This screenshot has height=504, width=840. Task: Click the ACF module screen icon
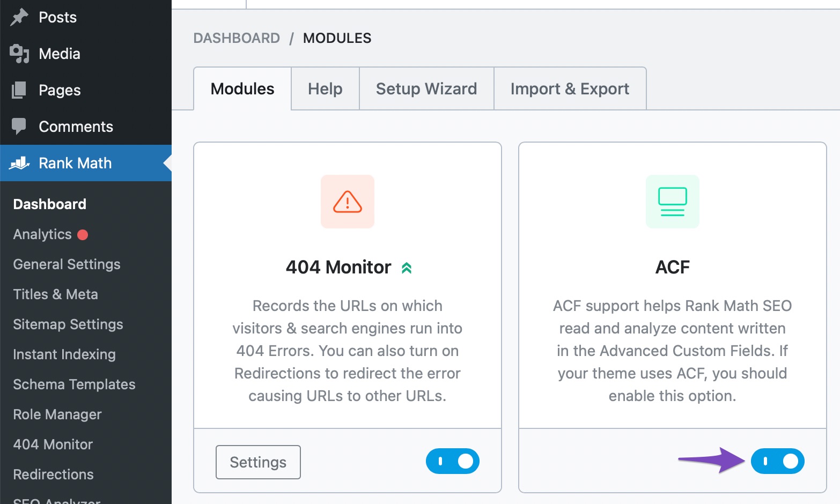point(673,202)
